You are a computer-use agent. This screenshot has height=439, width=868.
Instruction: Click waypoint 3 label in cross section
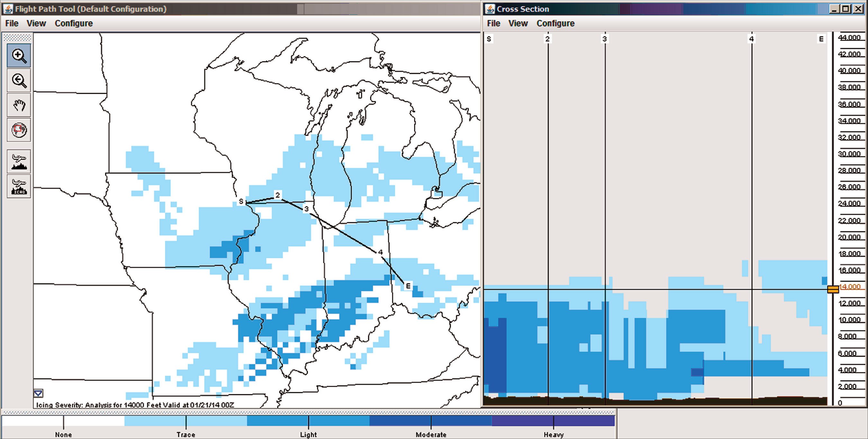604,39
